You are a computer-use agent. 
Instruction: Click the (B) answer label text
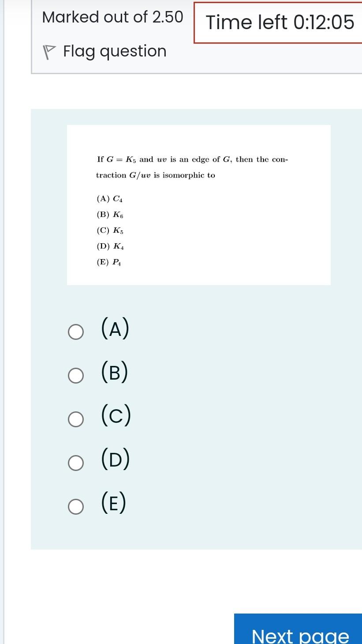[115, 372]
